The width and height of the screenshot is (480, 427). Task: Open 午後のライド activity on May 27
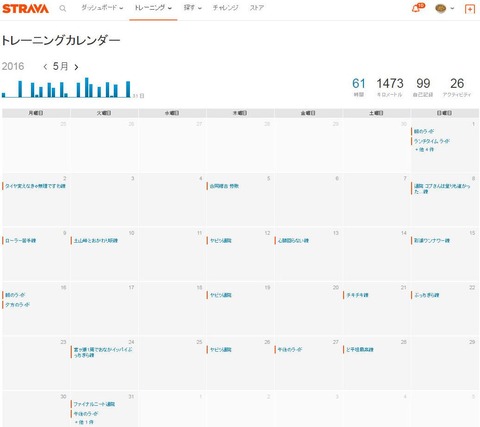click(290, 350)
